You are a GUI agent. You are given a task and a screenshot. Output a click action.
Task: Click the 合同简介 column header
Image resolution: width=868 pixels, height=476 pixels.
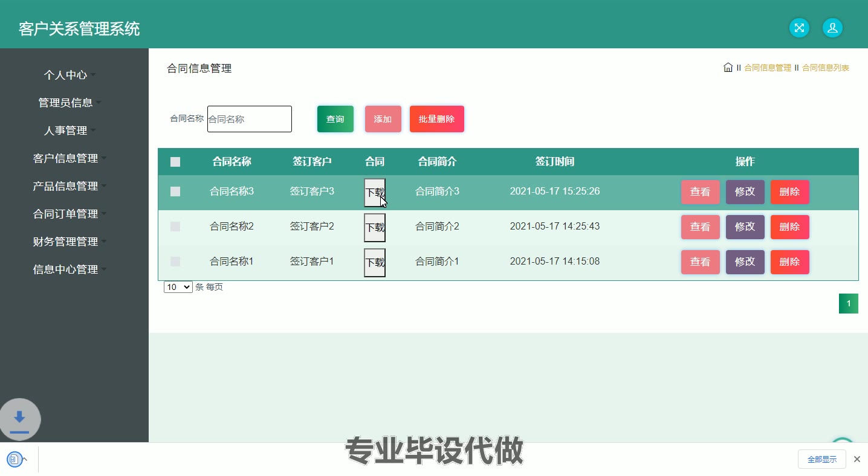coord(437,162)
